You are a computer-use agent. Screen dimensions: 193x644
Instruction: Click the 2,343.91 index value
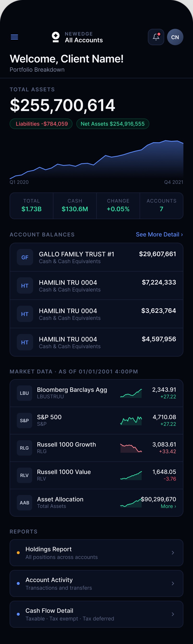click(x=164, y=390)
